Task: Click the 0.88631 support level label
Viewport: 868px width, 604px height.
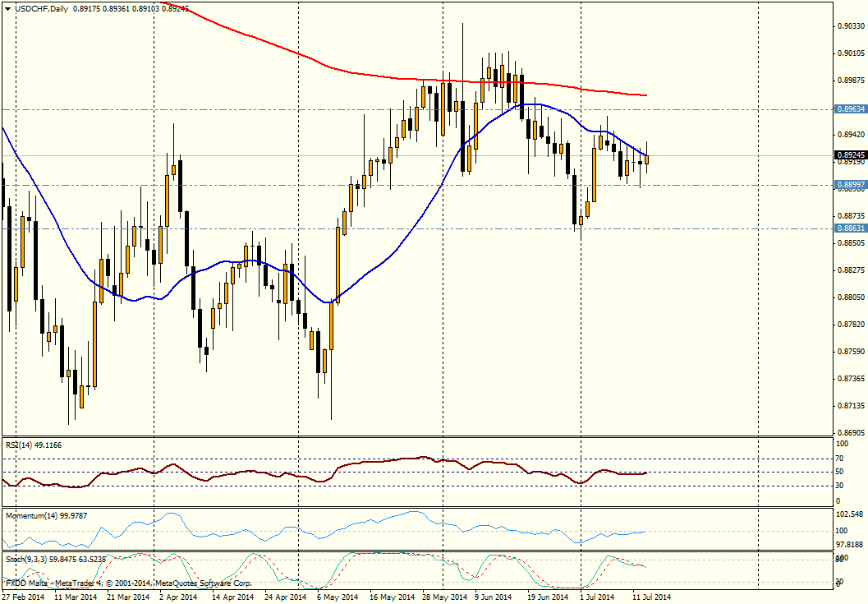Action: 850,228
